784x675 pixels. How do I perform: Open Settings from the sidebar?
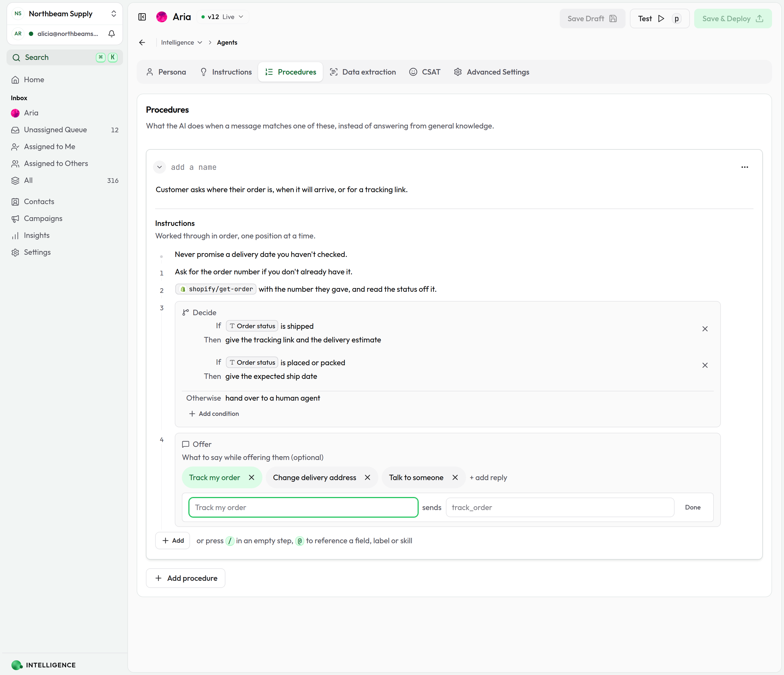pos(65,252)
